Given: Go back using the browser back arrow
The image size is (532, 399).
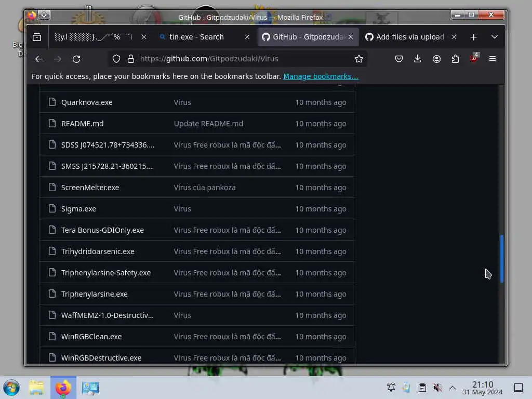Looking at the screenshot, I should (x=39, y=59).
